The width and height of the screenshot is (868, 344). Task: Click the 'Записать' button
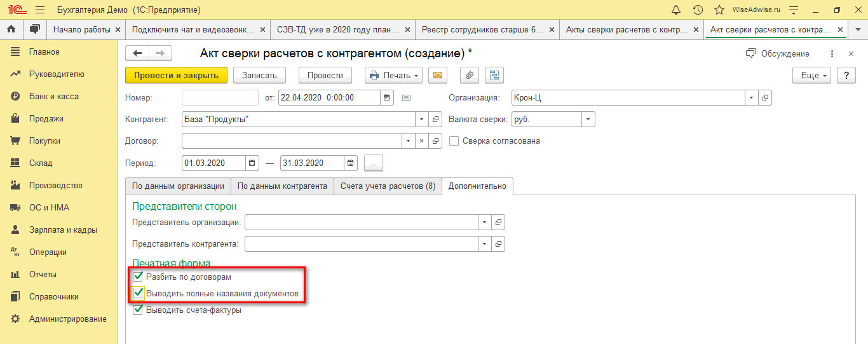pyautogui.click(x=260, y=75)
